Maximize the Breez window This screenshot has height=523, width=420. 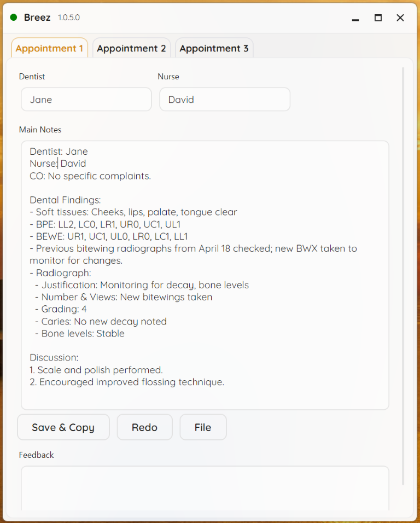point(378,18)
